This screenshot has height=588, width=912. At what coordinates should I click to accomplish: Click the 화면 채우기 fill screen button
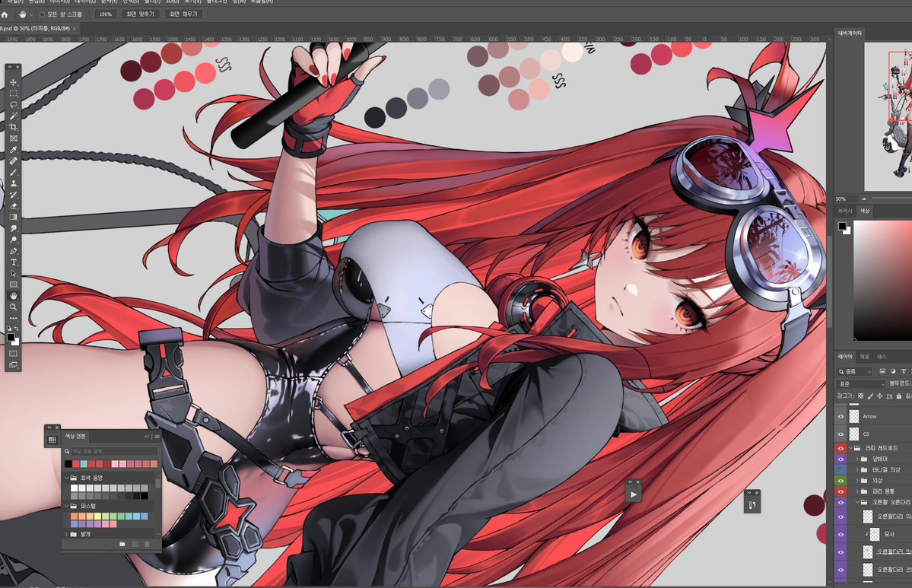(x=184, y=14)
